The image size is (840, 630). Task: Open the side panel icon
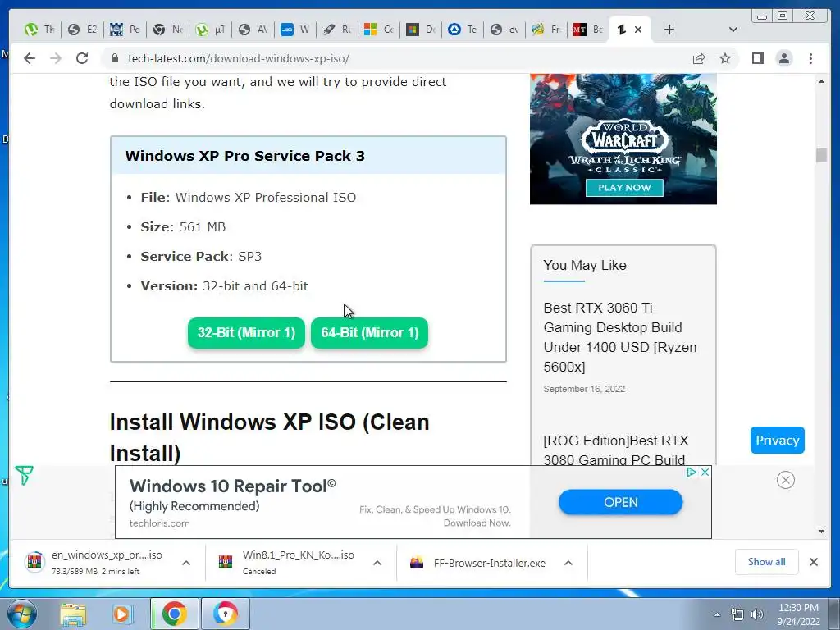point(757,58)
